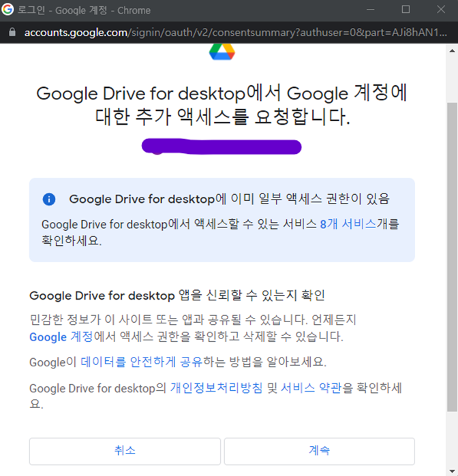Open the 개인정보처리방침 privacy policy link
458x476 pixels.
[216, 388]
